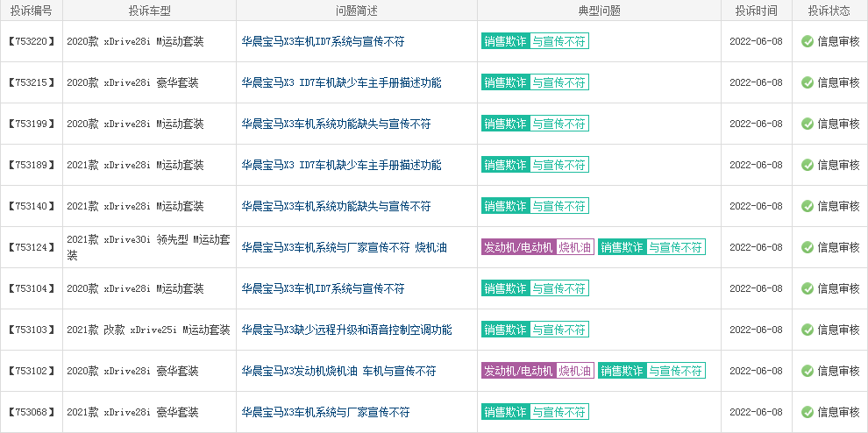This screenshot has height=433, width=868.
Task: Click status check icon in row 753199
Action: 808,124
